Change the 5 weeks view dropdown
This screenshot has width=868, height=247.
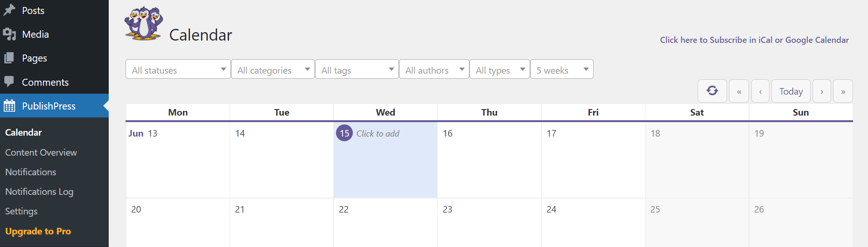561,69
